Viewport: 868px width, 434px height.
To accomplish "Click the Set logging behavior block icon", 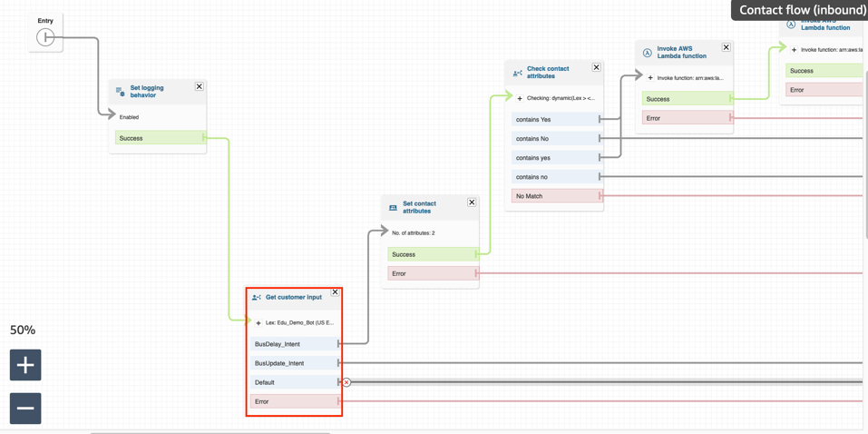I will [120, 92].
